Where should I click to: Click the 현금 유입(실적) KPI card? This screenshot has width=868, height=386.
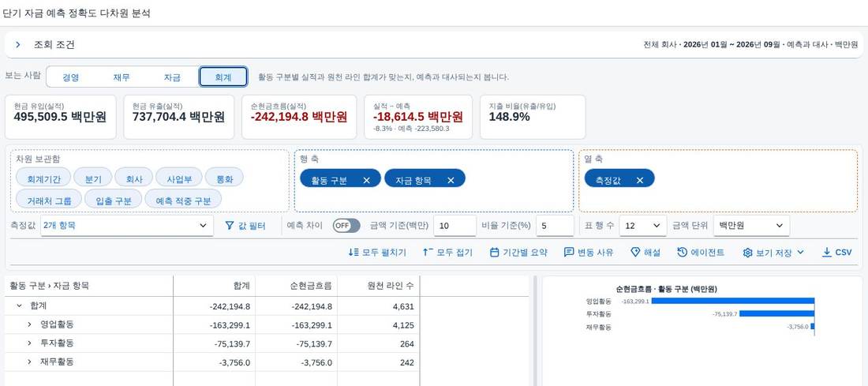[x=60, y=117]
